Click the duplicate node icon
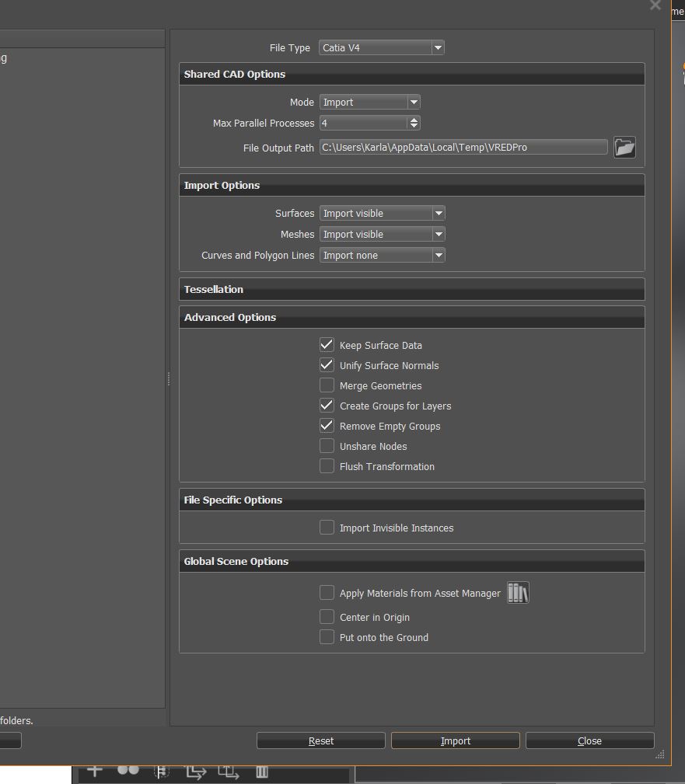685x784 pixels. point(228,770)
